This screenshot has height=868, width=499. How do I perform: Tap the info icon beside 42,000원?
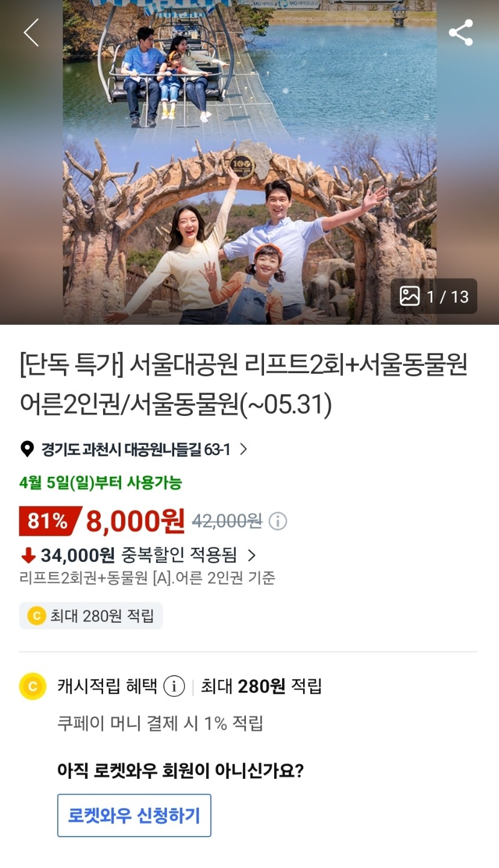pos(278,521)
